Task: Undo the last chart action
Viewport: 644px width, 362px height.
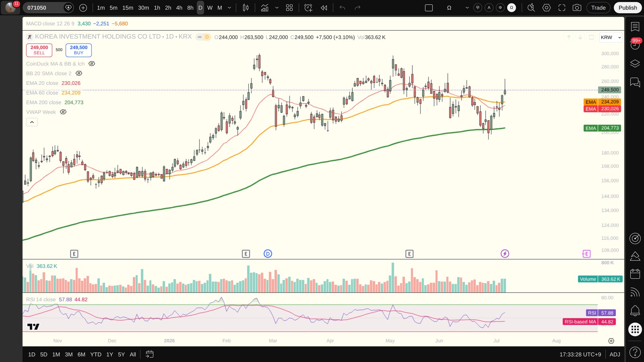Action: tap(343, 8)
